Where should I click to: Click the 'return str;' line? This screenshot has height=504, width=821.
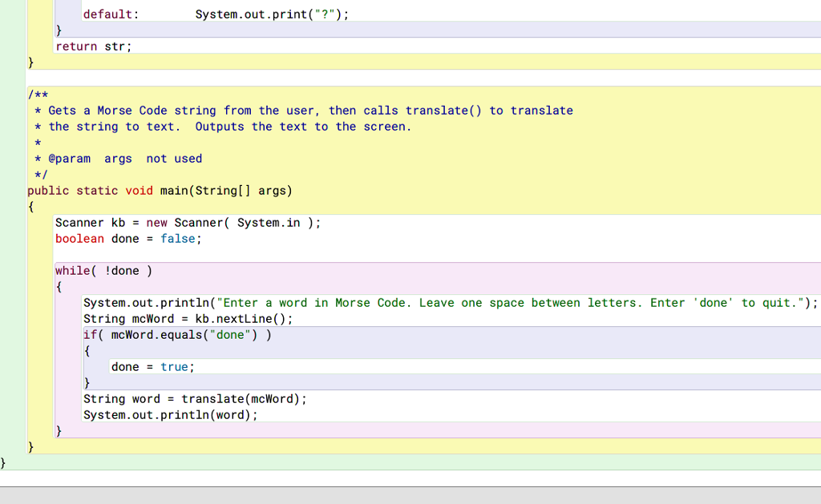tap(93, 46)
